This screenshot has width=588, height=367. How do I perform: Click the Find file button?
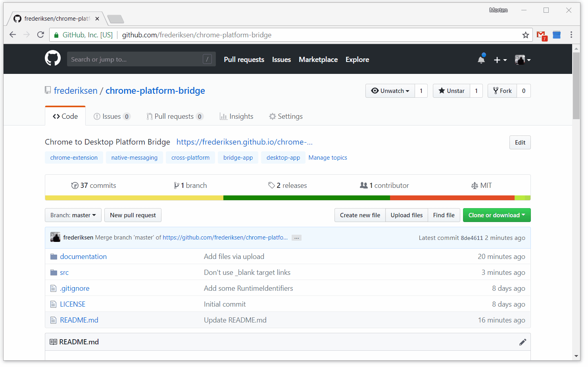444,215
